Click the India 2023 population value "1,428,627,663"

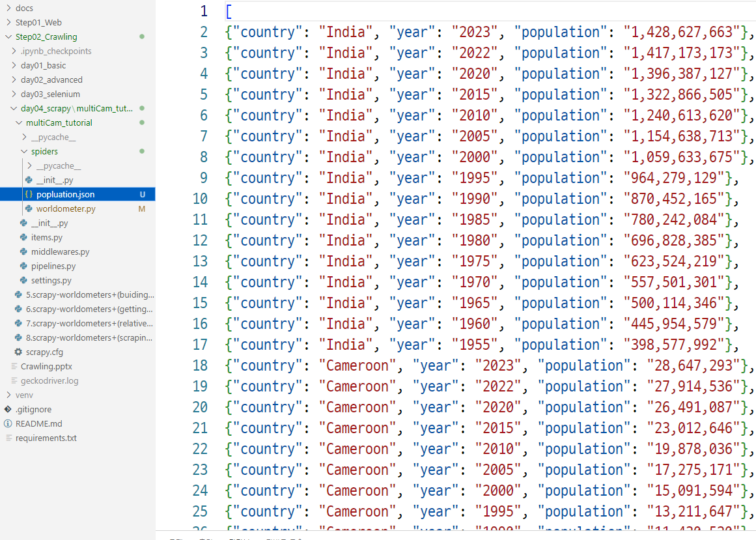tap(682, 32)
